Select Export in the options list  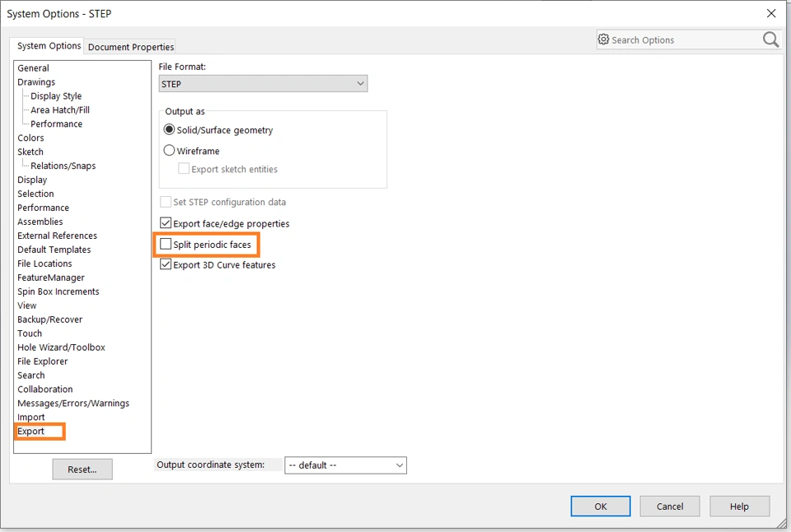pyautogui.click(x=31, y=432)
